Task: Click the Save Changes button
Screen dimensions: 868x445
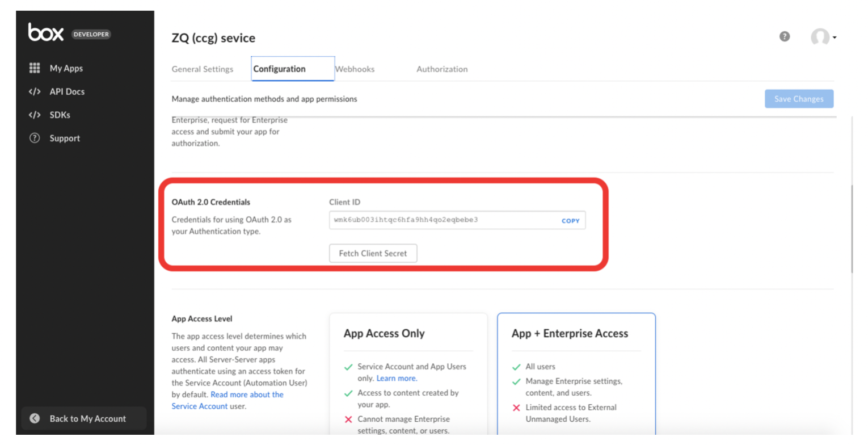Action: tap(799, 99)
